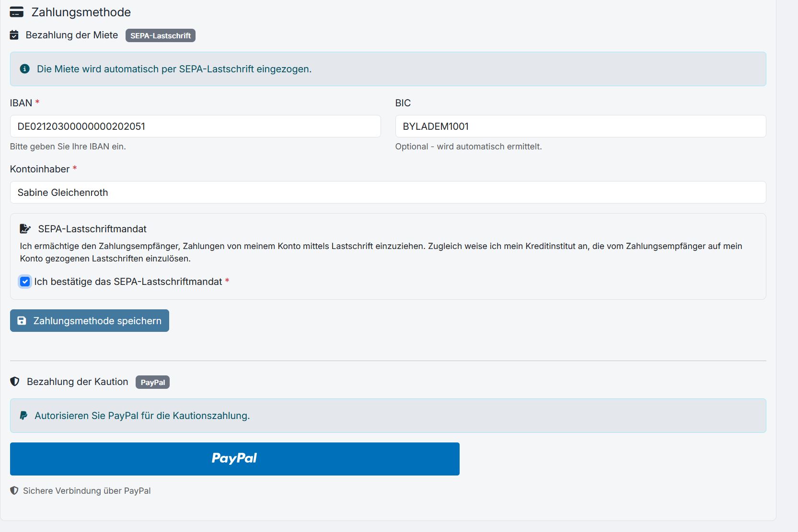Click the shield icon beside Sichere Verbindung
Image resolution: width=798 pixels, height=532 pixels.
coord(14,491)
